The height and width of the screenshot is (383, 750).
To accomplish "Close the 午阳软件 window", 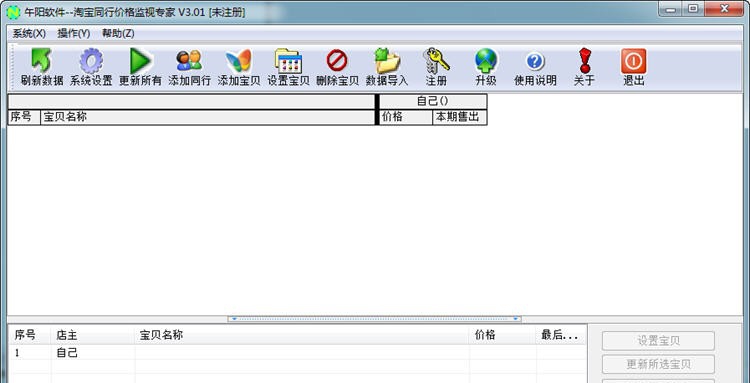I will pyautogui.click(x=725, y=8).
